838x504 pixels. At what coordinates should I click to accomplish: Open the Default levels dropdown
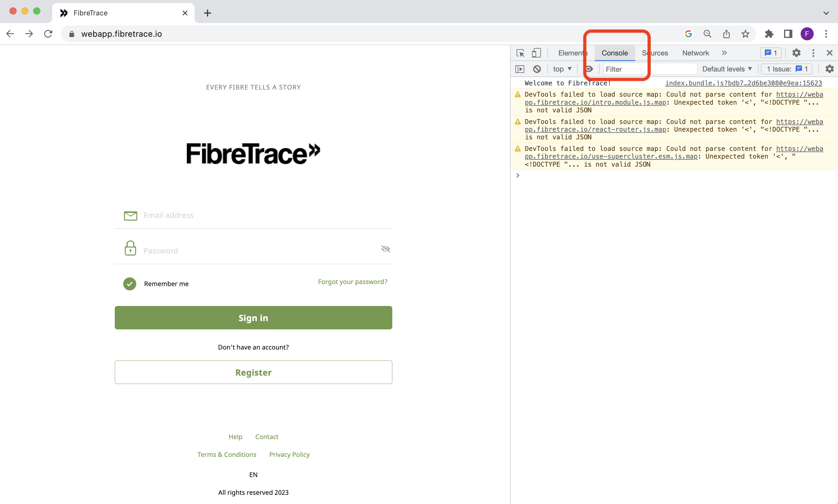(x=727, y=68)
